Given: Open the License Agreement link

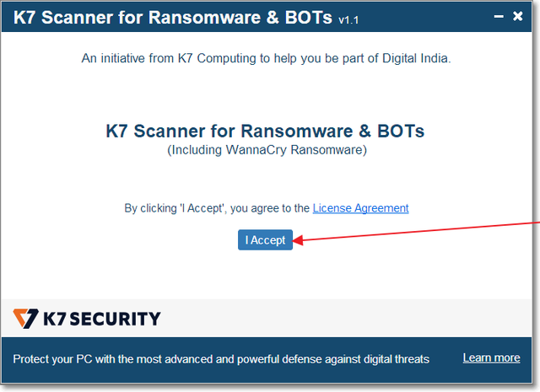Looking at the screenshot, I should tap(360, 208).
